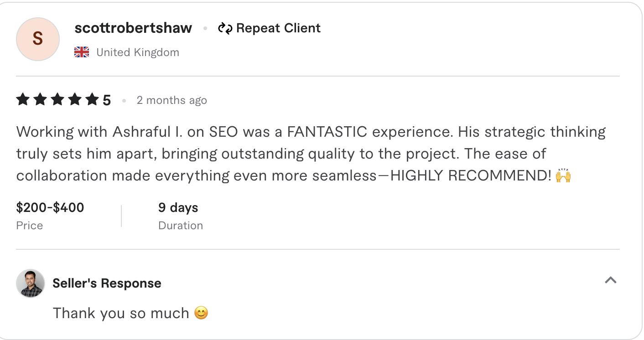Click the second rating star

(x=40, y=99)
